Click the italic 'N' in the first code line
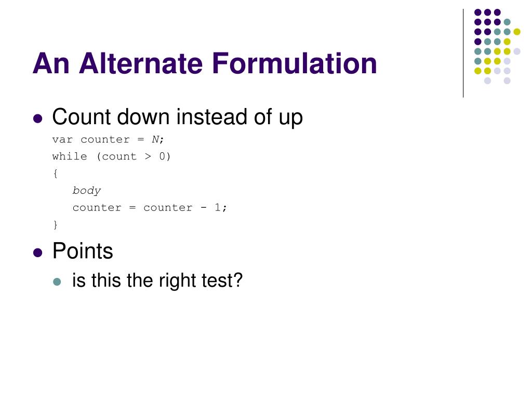 pos(155,139)
